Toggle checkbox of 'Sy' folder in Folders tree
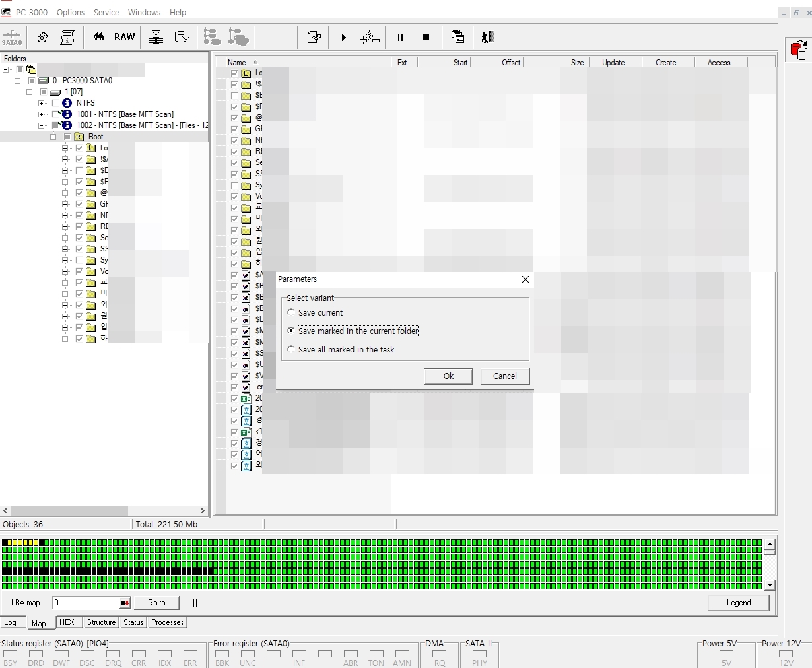Viewport: 812px width, 668px height. tap(79, 260)
